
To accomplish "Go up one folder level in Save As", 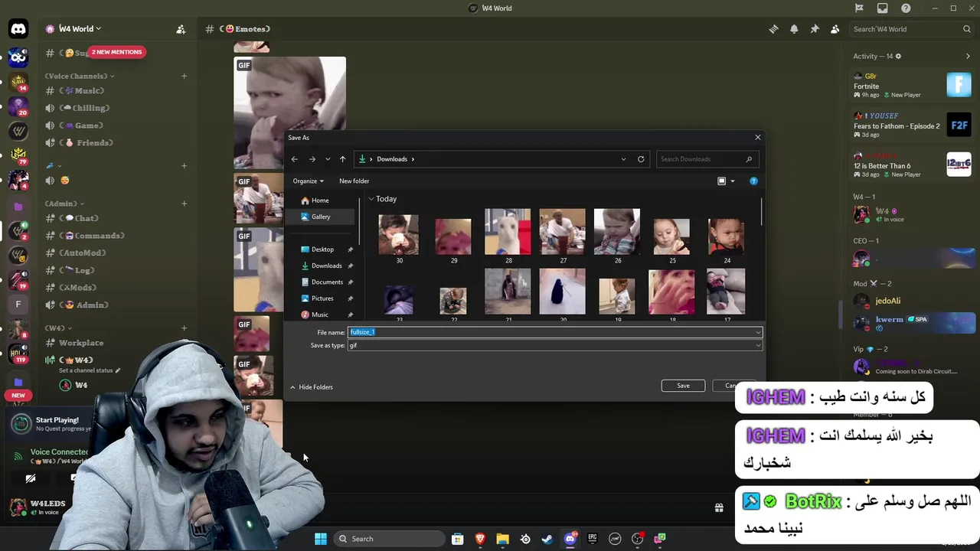I will point(342,159).
